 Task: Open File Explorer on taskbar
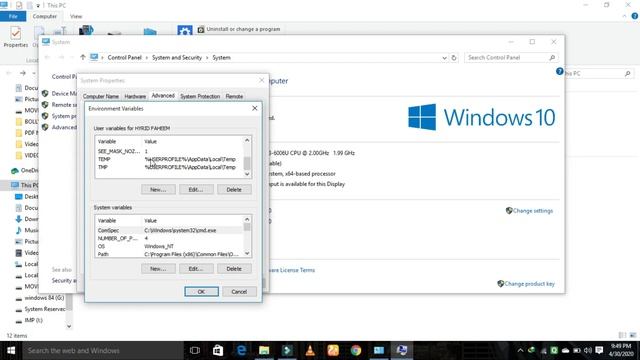point(264,351)
